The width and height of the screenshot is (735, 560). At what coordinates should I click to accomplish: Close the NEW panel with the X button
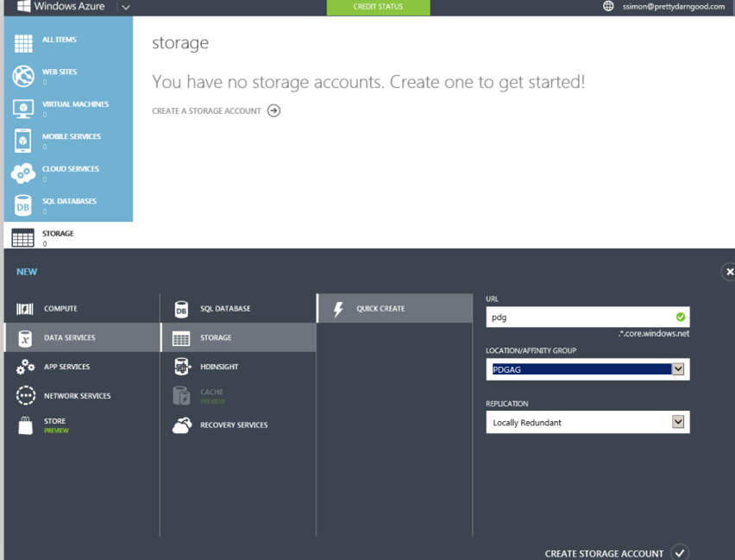[x=729, y=272]
